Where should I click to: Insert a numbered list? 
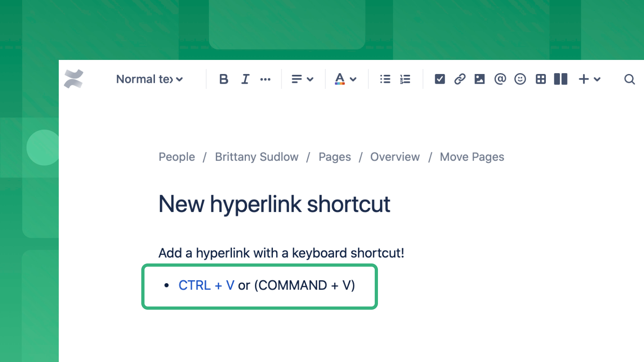(405, 79)
